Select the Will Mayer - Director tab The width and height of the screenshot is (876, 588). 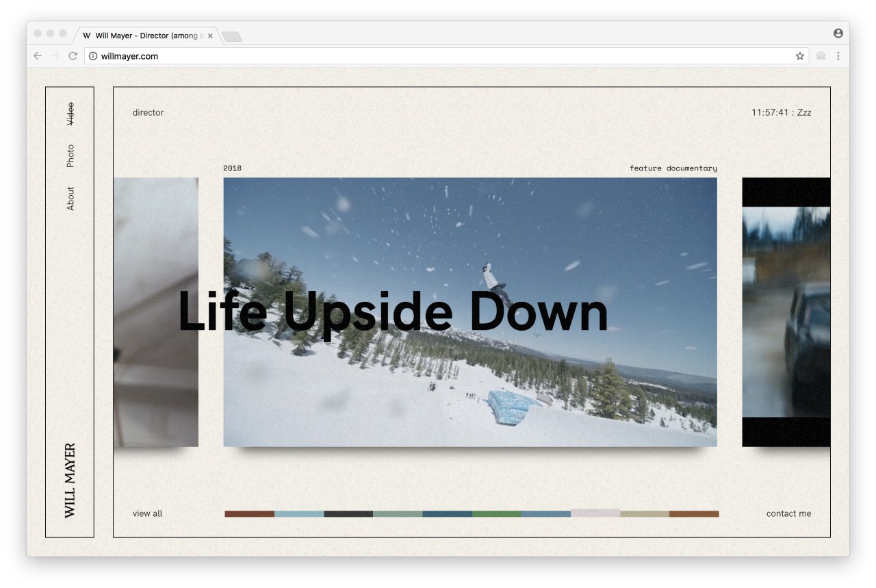click(x=146, y=36)
